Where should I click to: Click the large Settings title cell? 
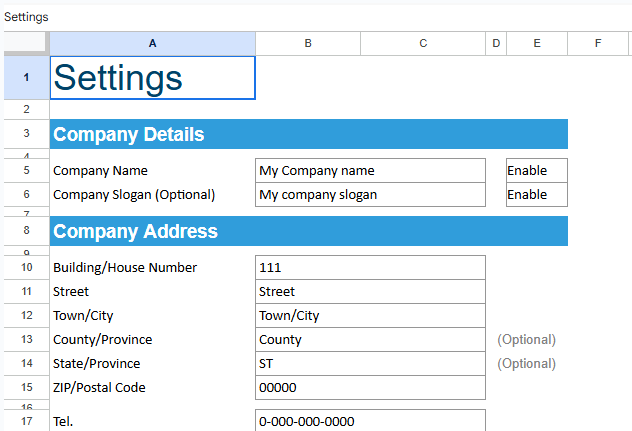coord(152,78)
